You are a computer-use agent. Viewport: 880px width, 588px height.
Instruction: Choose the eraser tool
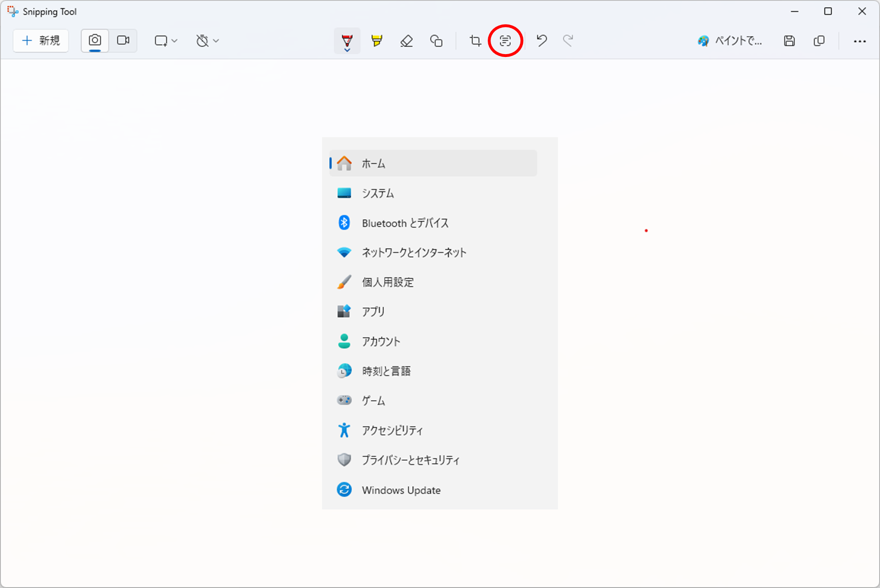(x=407, y=41)
